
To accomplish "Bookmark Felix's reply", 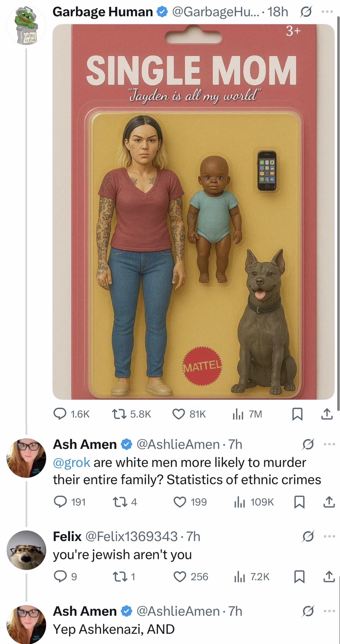I will pyautogui.click(x=299, y=576).
